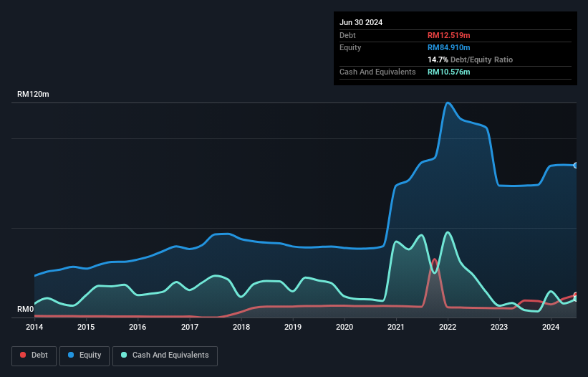
Task: Toggle the Equity series legend button
Action: pos(85,355)
